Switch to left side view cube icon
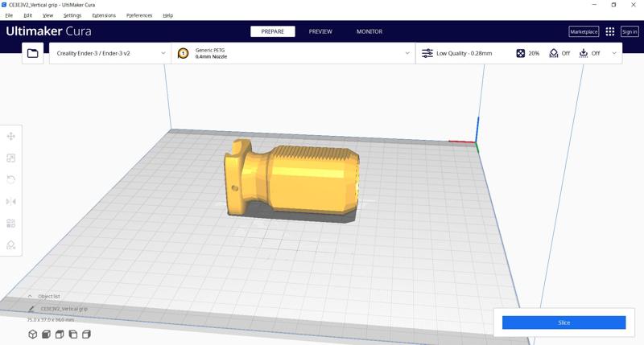Viewport: 644px width, 345px height. pos(73,335)
